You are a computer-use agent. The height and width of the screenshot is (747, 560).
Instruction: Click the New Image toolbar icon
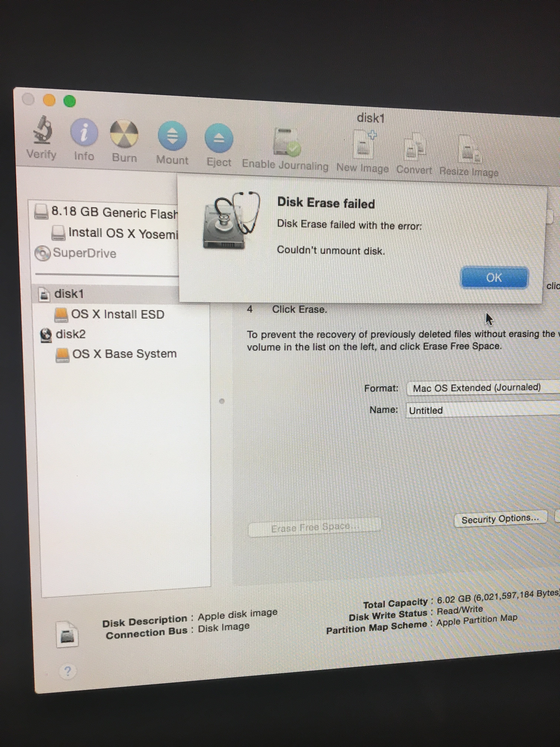point(365,145)
